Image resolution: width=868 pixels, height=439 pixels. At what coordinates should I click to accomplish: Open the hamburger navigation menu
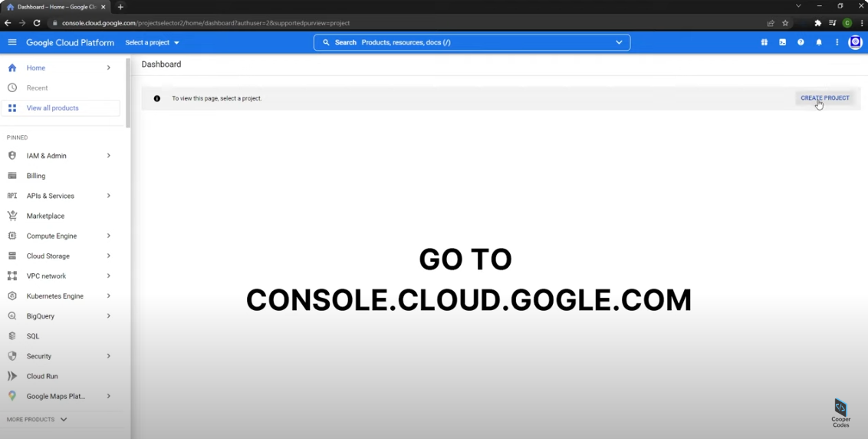pyautogui.click(x=12, y=43)
